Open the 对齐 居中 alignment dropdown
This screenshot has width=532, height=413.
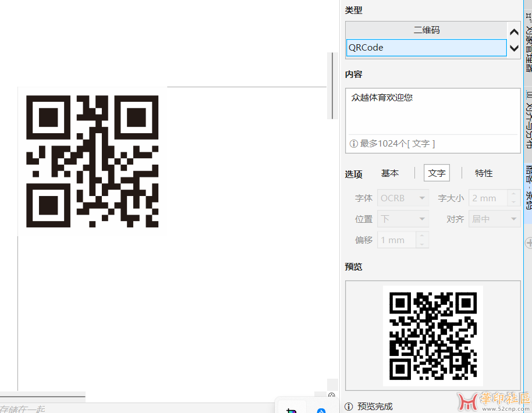point(494,219)
